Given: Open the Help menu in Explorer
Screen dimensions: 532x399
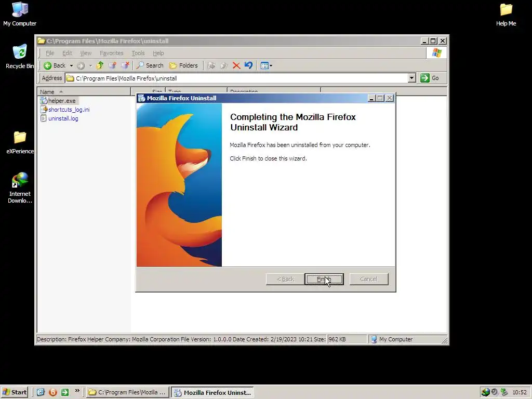Looking at the screenshot, I should click(158, 53).
